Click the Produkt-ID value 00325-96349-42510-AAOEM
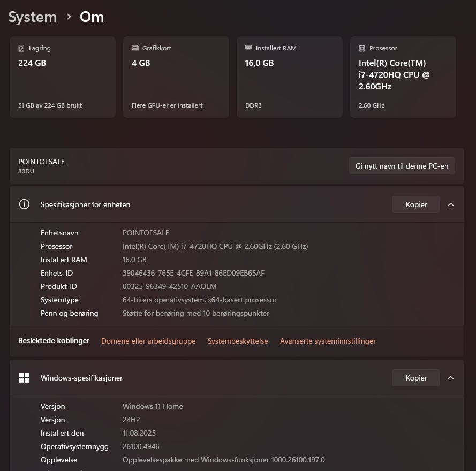 169,286
